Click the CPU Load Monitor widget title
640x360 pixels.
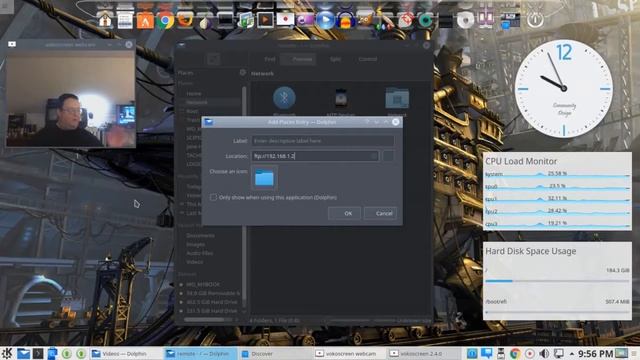(x=521, y=161)
